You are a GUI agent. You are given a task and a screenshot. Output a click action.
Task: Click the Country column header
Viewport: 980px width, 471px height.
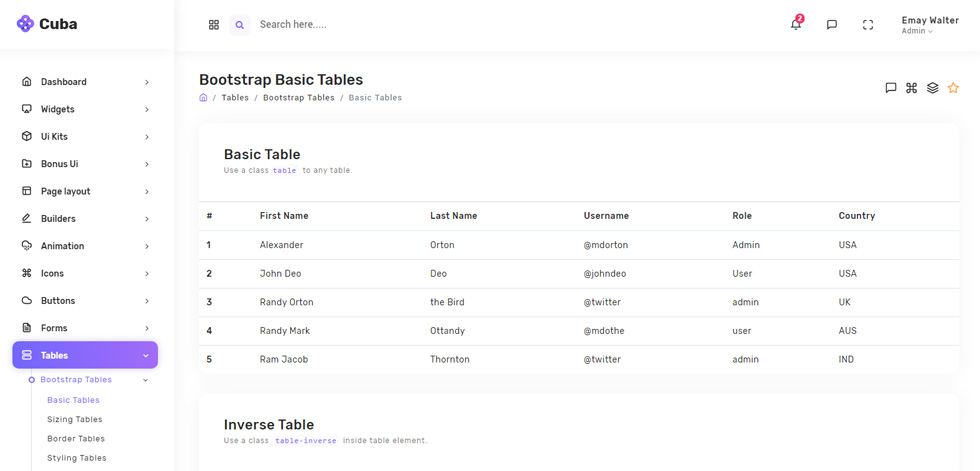tap(856, 216)
